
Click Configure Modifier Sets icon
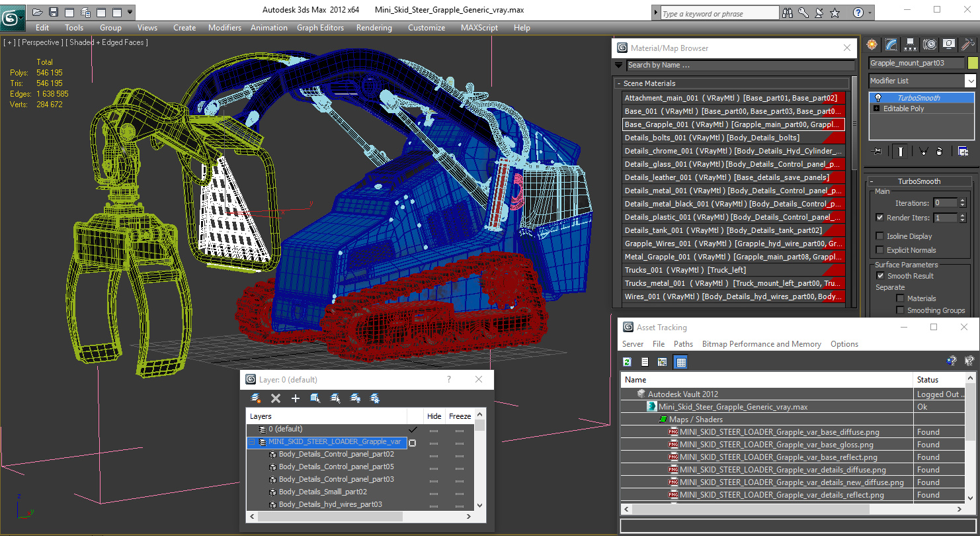point(963,152)
